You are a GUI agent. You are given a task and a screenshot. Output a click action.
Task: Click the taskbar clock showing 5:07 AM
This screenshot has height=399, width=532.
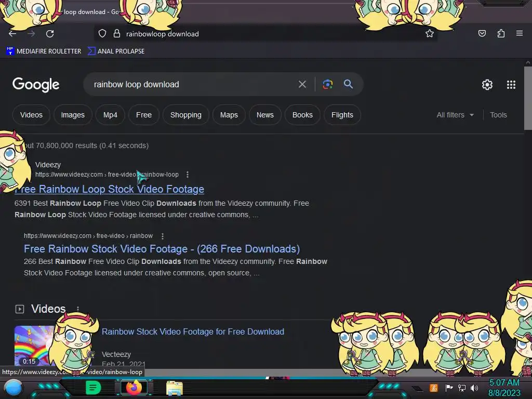click(x=504, y=388)
